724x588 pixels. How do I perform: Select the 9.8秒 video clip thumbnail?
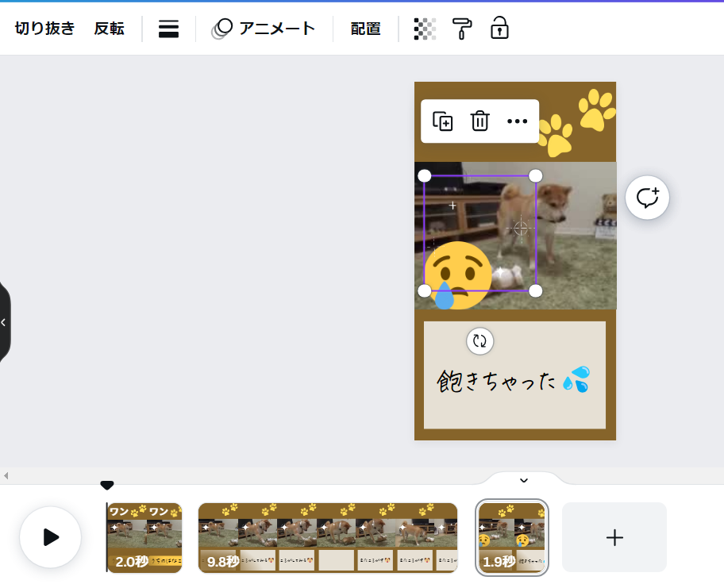tap(327, 537)
